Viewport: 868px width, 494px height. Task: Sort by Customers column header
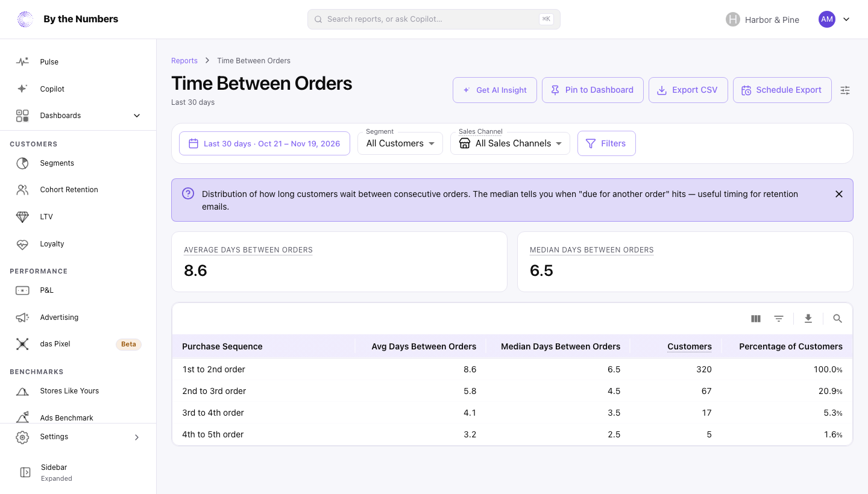click(x=690, y=346)
